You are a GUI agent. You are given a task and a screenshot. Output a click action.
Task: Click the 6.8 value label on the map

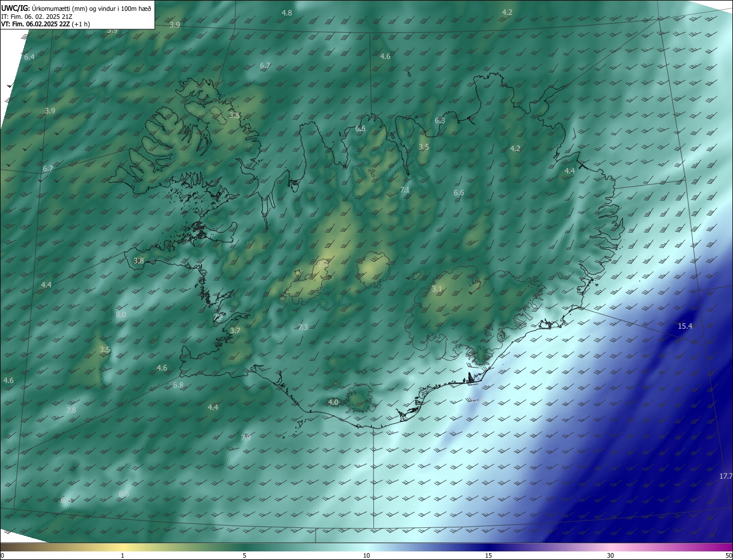tap(178, 385)
